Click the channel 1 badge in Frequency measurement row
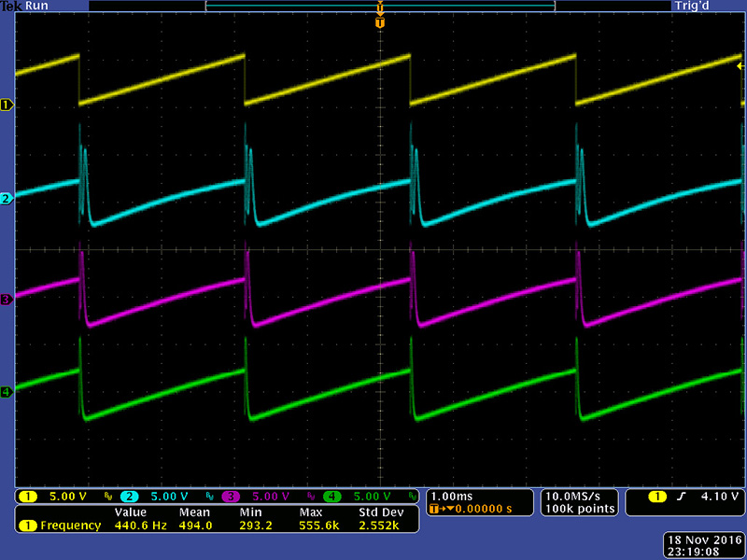Image resolution: width=747 pixels, height=560 pixels. pyautogui.click(x=28, y=525)
